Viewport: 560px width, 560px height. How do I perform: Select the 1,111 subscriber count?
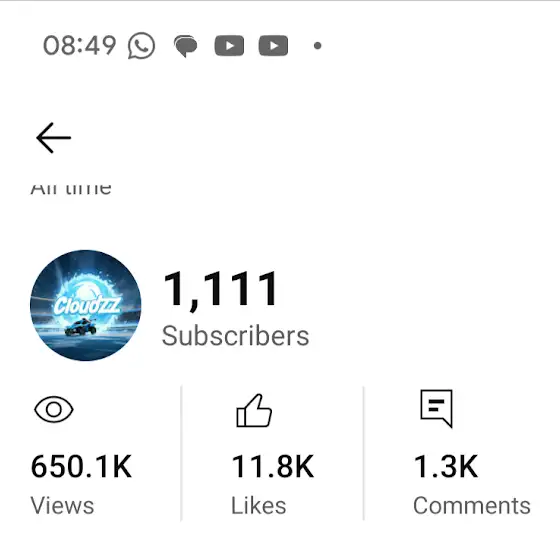tap(220, 289)
